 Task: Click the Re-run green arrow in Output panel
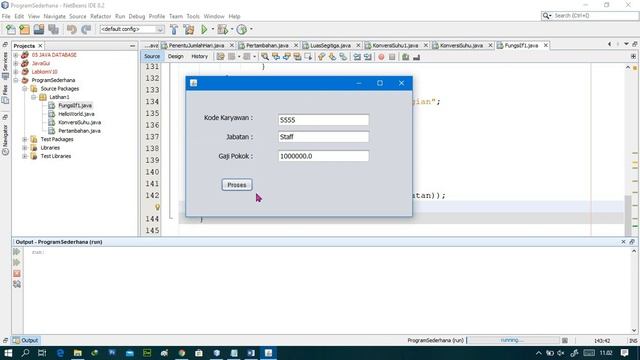pyautogui.click(x=17, y=252)
